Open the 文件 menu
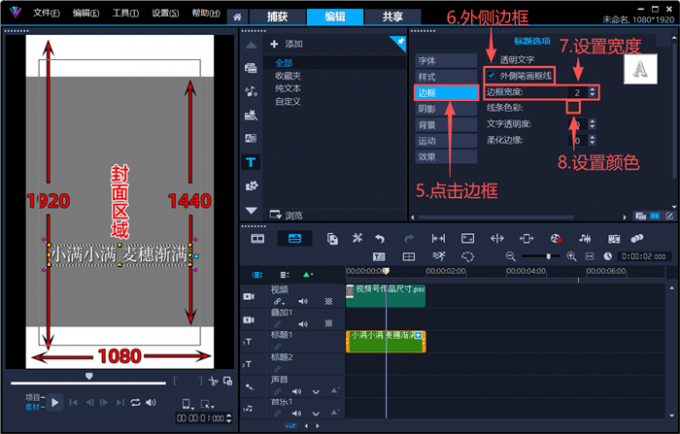Viewport: 680px width, 434px height. click(46, 13)
